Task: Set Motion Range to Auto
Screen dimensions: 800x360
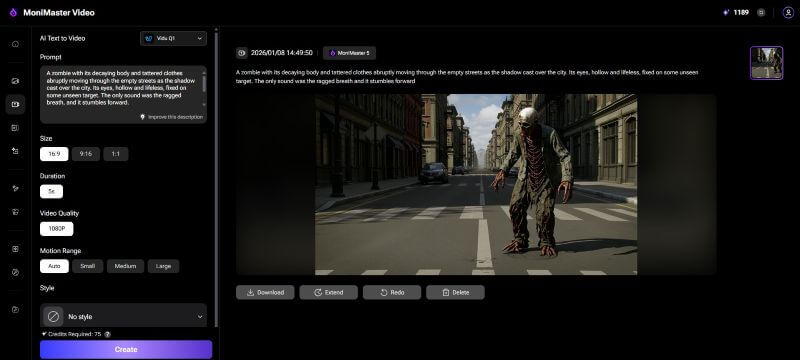Action: point(55,266)
